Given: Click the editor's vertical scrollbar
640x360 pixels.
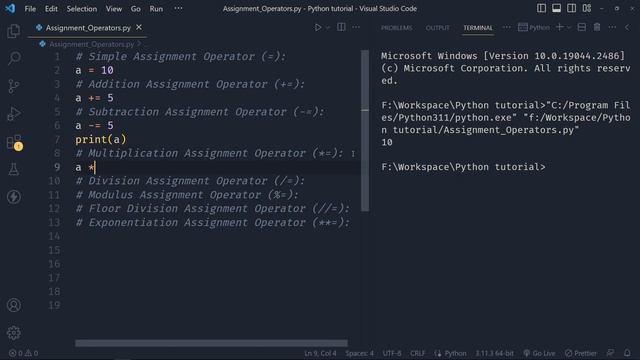Looking at the screenshot, I should point(365,131).
